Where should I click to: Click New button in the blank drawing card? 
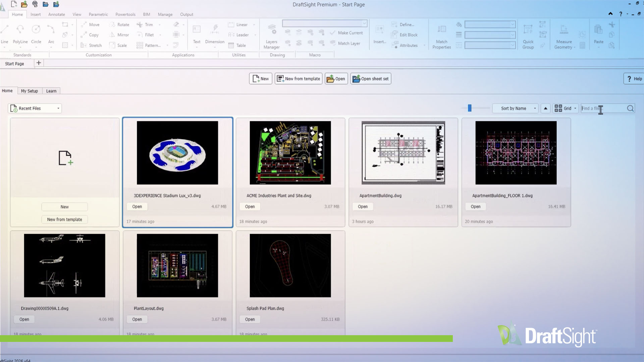click(x=65, y=207)
